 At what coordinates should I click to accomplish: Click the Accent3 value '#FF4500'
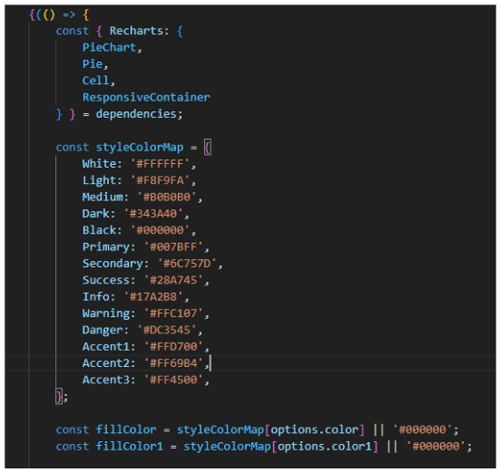173,380
